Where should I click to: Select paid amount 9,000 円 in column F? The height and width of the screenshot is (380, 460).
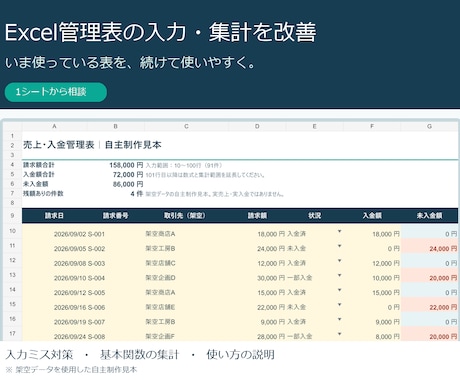(x=387, y=322)
